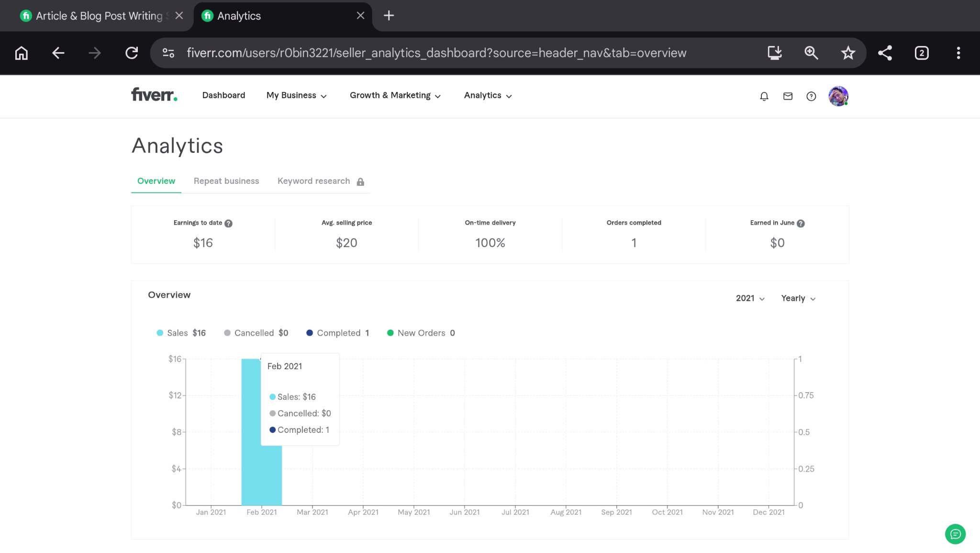Click the Dec 2021 axis label
This screenshot has width=980, height=553.
pyautogui.click(x=768, y=512)
